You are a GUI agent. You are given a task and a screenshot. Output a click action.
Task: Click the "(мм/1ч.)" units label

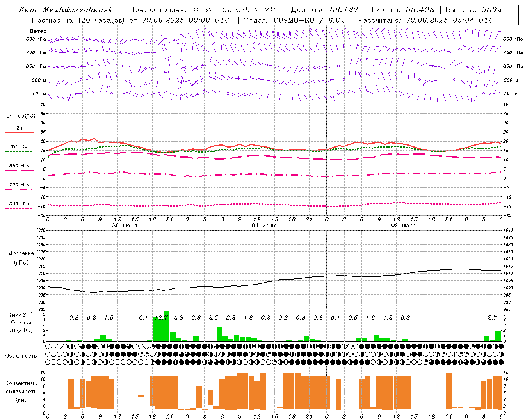point(21,330)
